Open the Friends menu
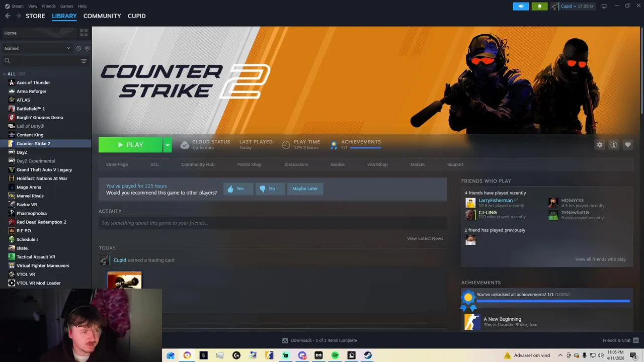This screenshot has width=644, height=362. coord(49,6)
